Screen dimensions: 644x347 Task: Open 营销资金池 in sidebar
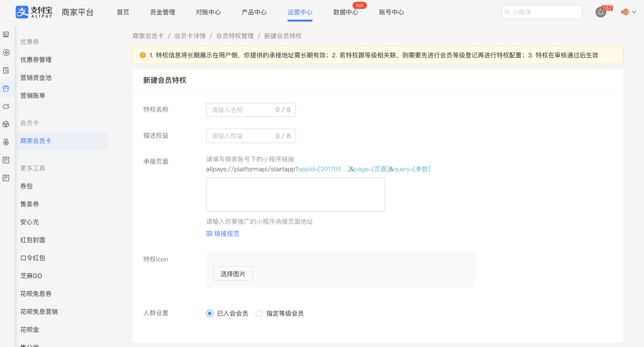point(36,78)
